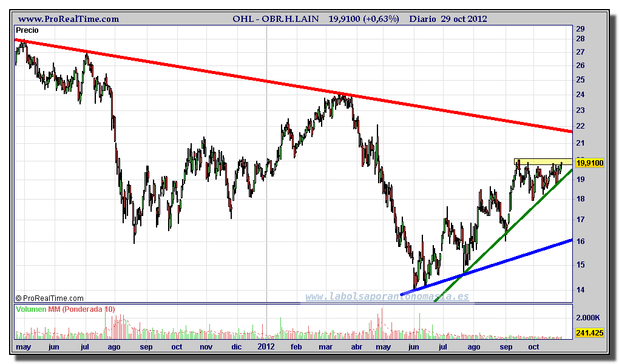Click the 29 level on price axis
Image resolution: width=619 pixels, height=364 pixels.
coord(580,29)
